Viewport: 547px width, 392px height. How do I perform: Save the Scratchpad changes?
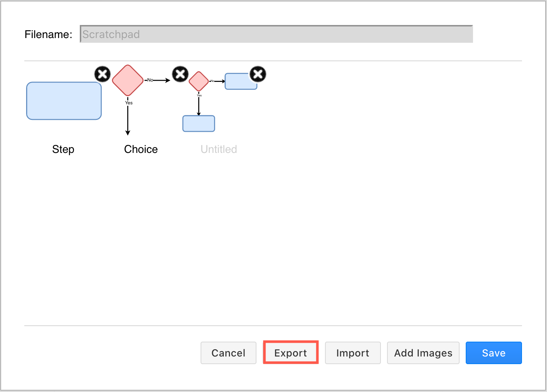tap(493, 353)
